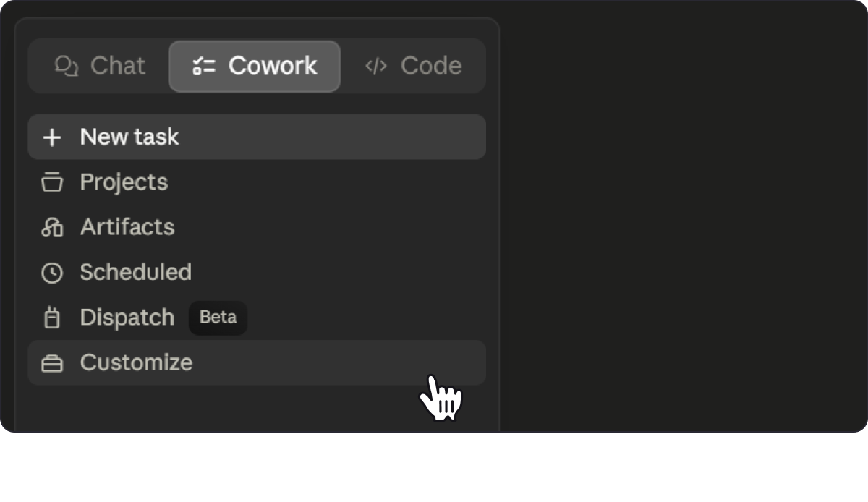The width and height of the screenshot is (868, 502).
Task: Switch to the Chat tab label
Action: pyautogui.click(x=118, y=66)
